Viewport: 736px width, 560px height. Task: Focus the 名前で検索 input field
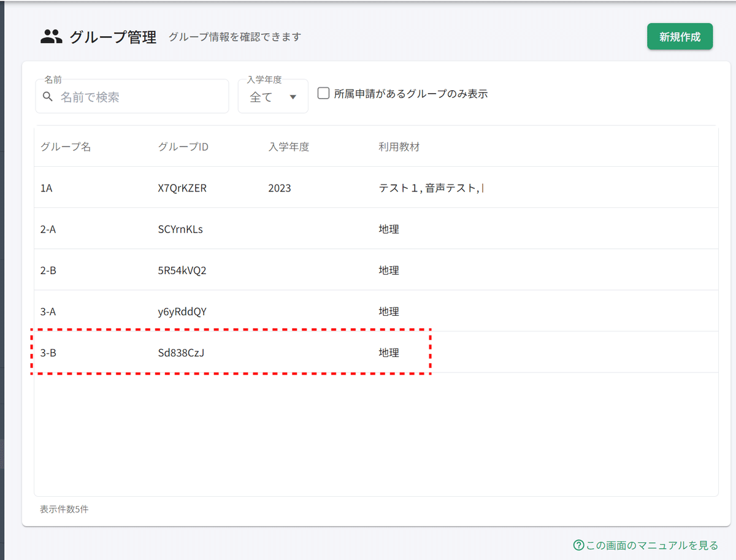click(132, 96)
